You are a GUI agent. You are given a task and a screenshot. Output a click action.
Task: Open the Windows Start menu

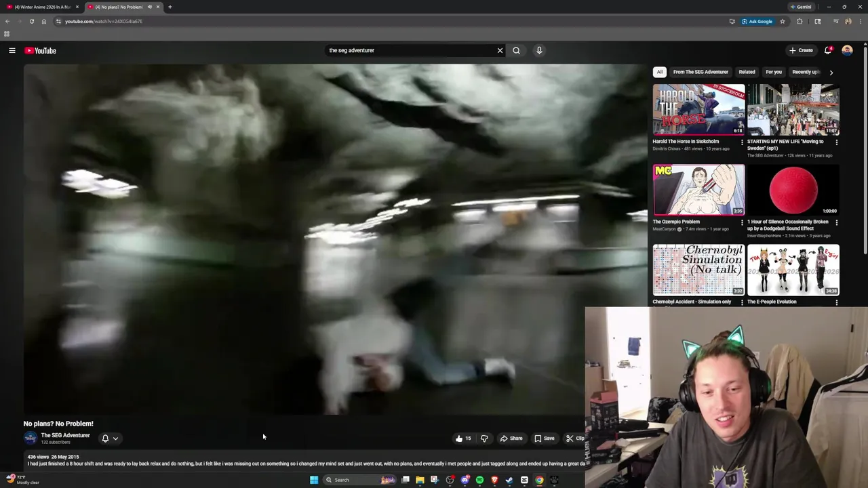click(x=314, y=480)
